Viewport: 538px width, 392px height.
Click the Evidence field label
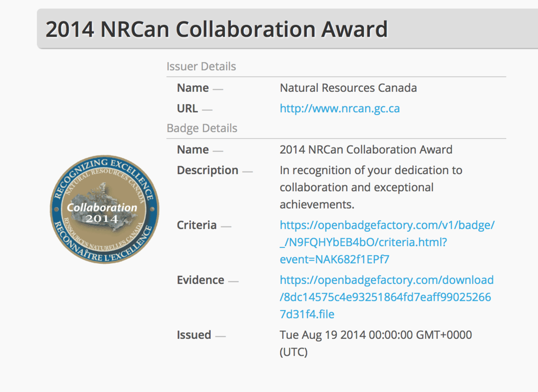(x=200, y=280)
